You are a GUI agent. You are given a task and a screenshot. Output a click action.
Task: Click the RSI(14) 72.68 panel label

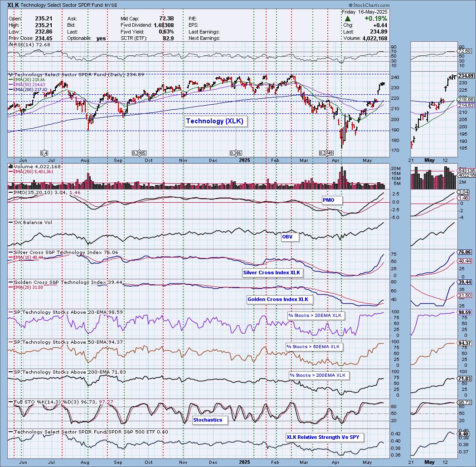click(30, 44)
